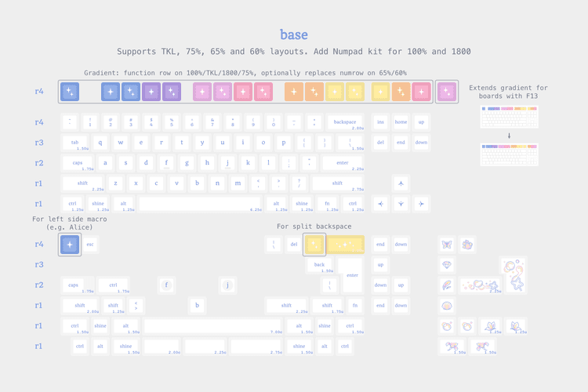Click the backspace 2.00u keycap
Screen dimensions: 588x392
(x=345, y=122)
